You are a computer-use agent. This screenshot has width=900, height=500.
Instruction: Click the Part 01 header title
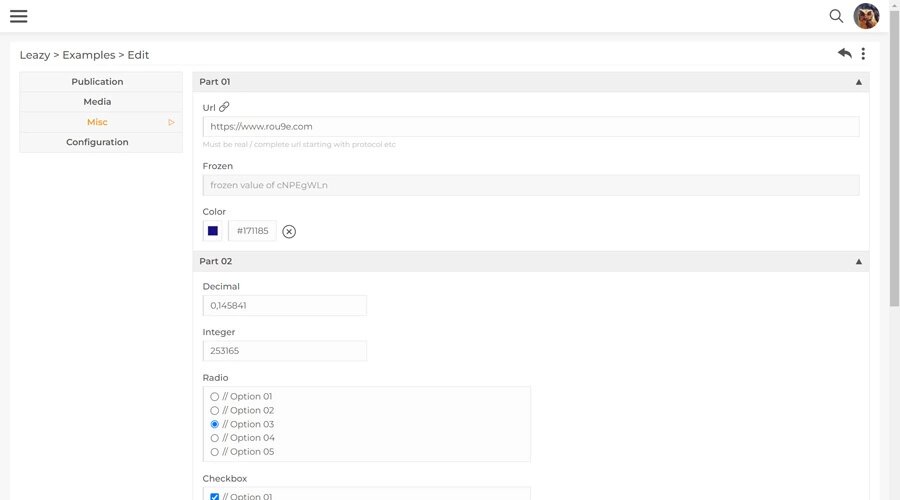tap(215, 82)
